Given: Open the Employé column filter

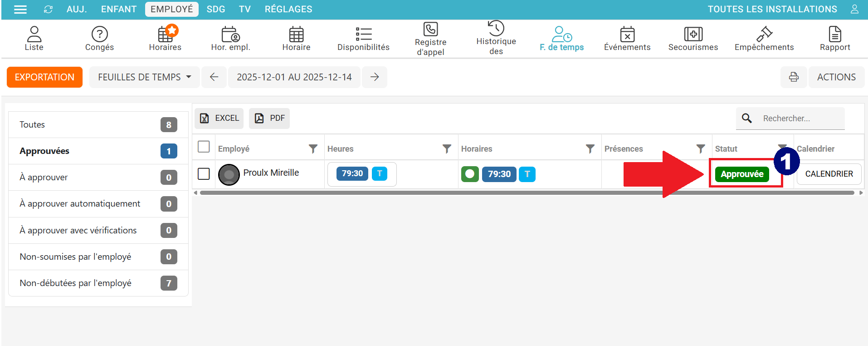Looking at the screenshot, I should (x=313, y=149).
